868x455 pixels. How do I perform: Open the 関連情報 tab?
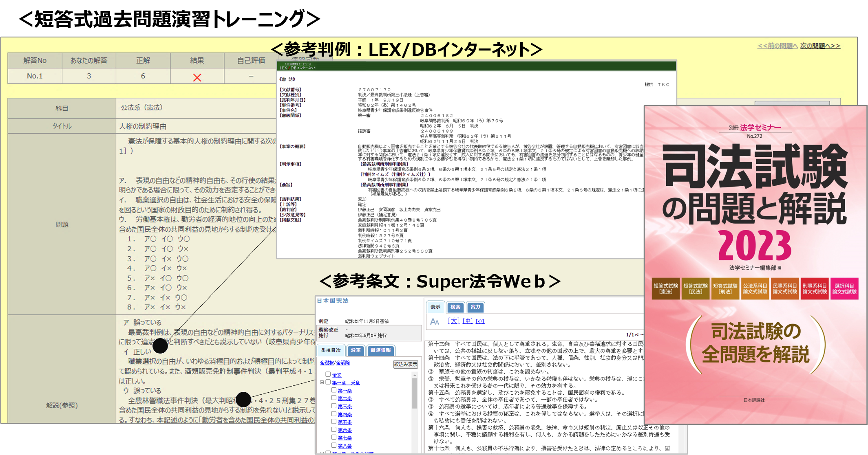[381, 350]
